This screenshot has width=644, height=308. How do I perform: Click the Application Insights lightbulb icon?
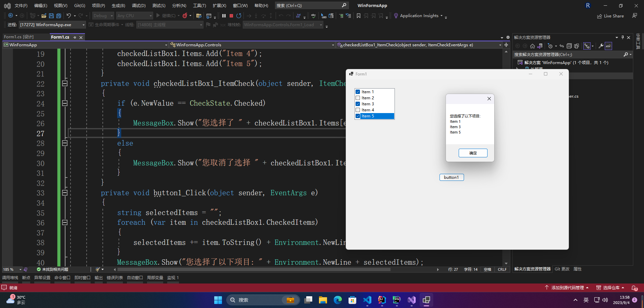coord(396,16)
